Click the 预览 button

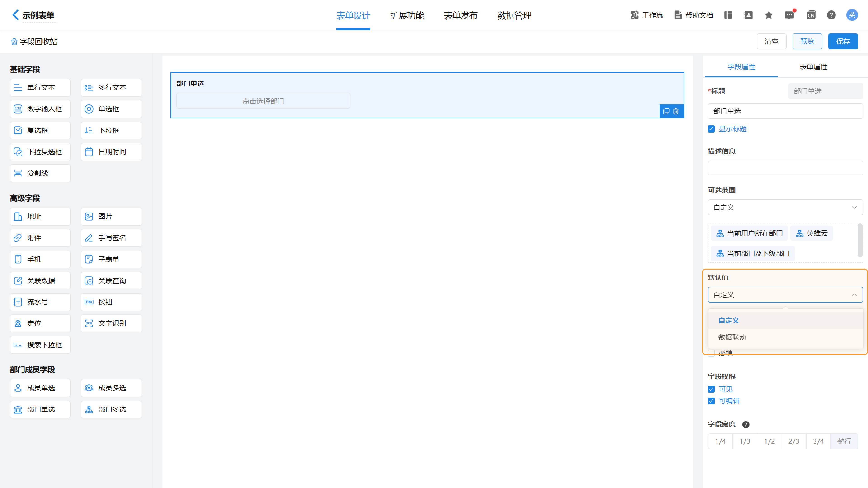pyautogui.click(x=807, y=41)
